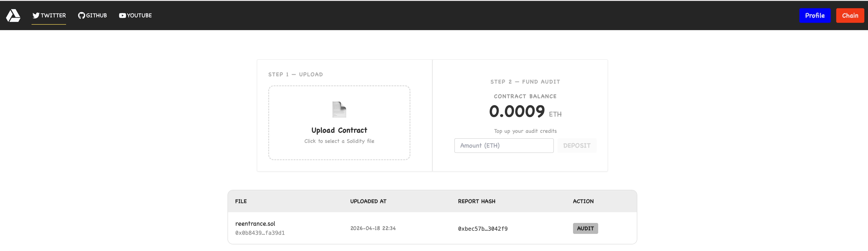The width and height of the screenshot is (868, 251).
Task: Click the REPORT HASH column header
Action: click(477, 201)
